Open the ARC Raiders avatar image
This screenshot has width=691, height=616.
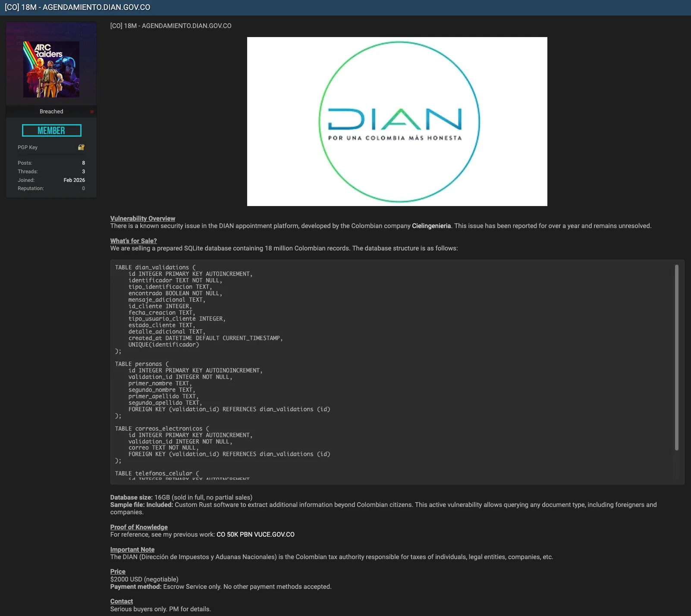coord(51,69)
